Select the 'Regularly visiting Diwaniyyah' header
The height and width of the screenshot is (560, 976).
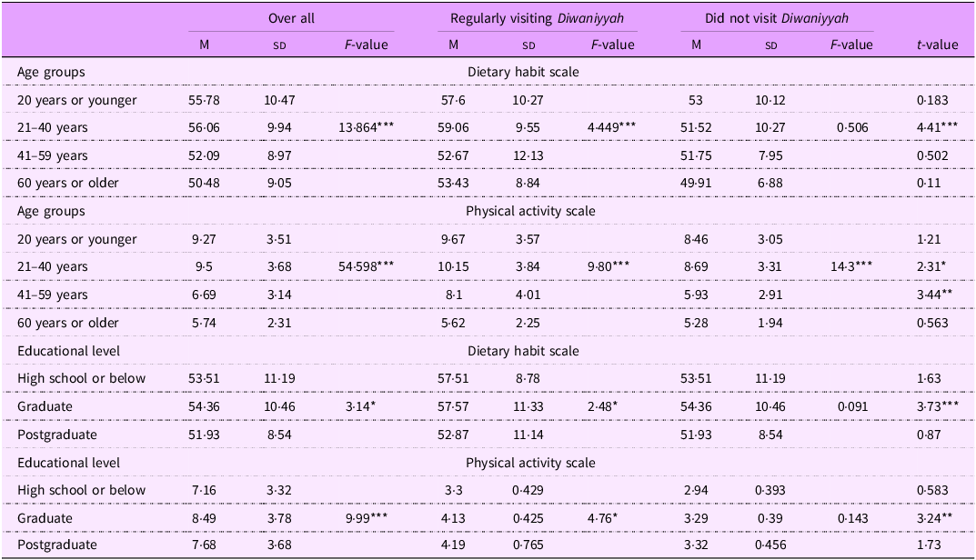point(538,19)
